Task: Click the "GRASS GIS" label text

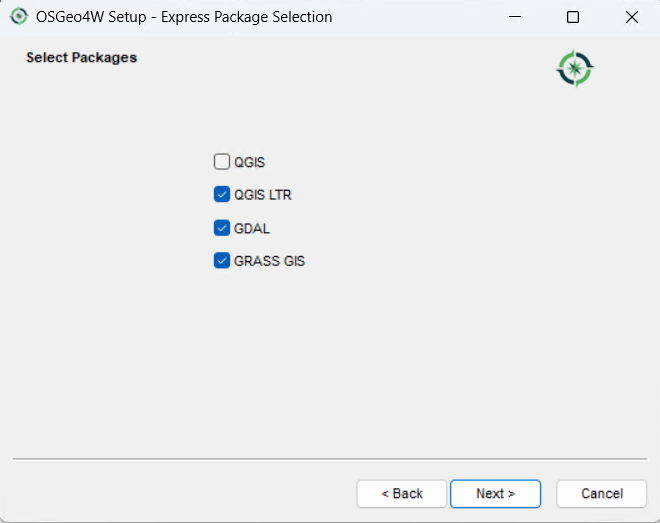Action: pyautogui.click(x=269, y=261)
